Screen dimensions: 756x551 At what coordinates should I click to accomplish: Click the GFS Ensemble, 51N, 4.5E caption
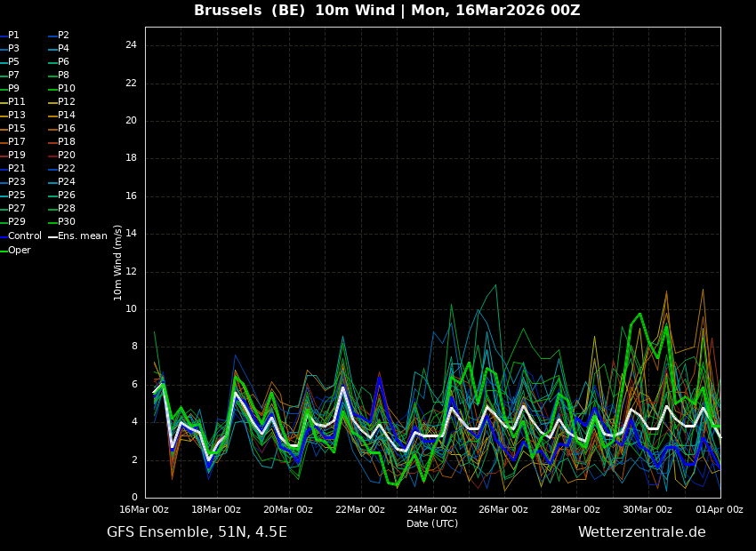pos(197,532)
